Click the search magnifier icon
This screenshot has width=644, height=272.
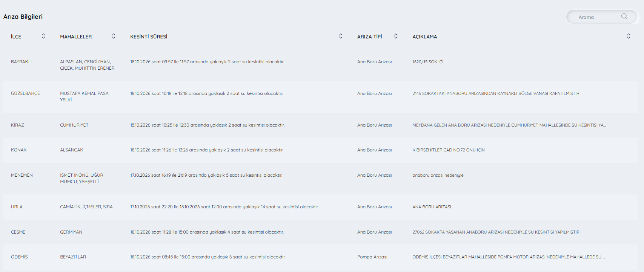click(624, 16)
